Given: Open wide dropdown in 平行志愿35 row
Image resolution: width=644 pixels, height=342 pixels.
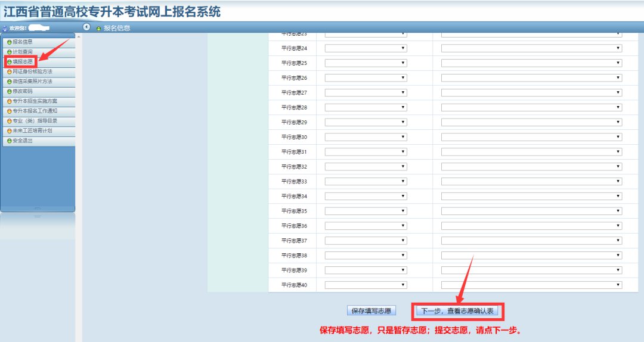Looking at the screenshot, I should pyautogui.click(x=531, y=210).
